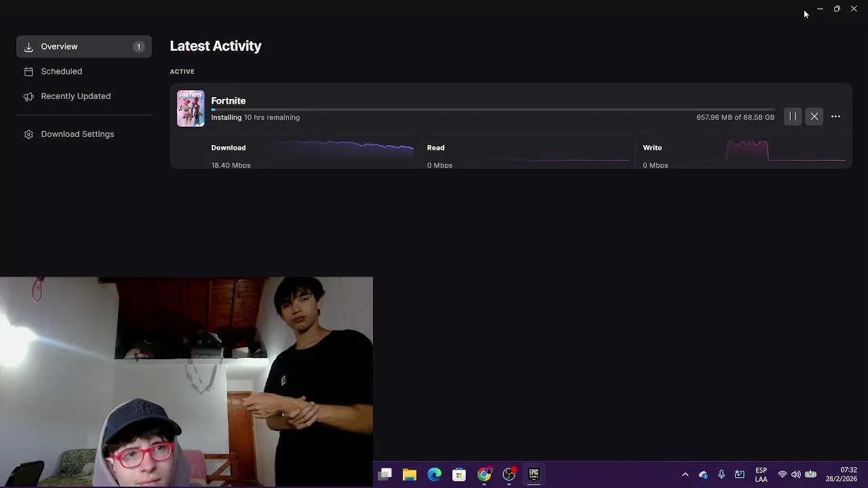Screen dimensions: 868x488
Task: Restore down the launcher window
Action: (837, 9)
